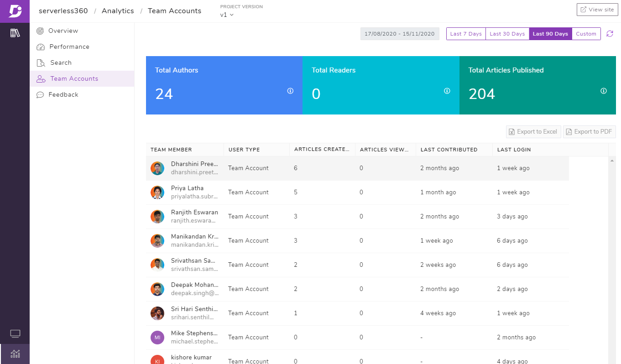621x364 pixels.
Task: Click '2 weeks ago' in Srivathsan's row
Action: [x=438, y=265]
